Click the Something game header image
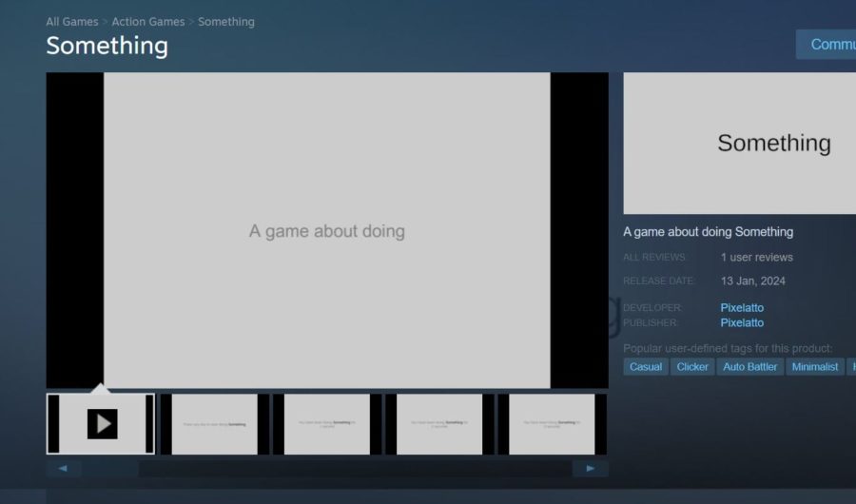This screenshot has width=856, height=504. pos(739,144)
